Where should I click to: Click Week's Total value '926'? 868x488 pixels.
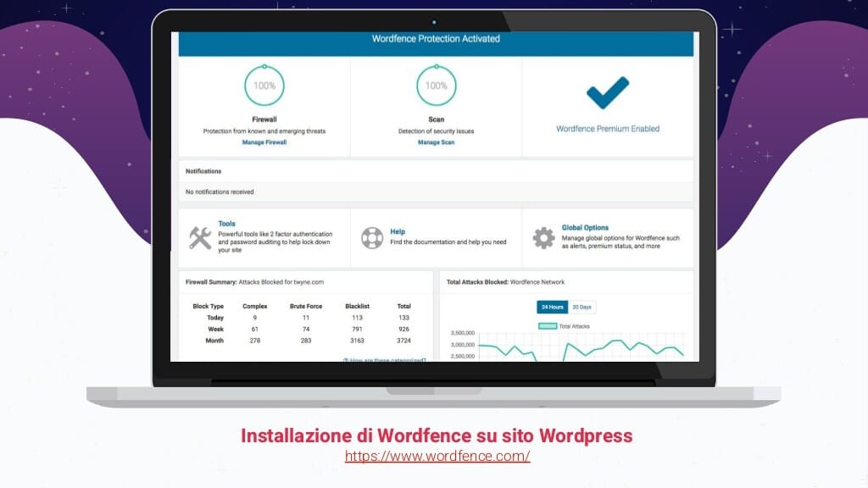point(403,330)
